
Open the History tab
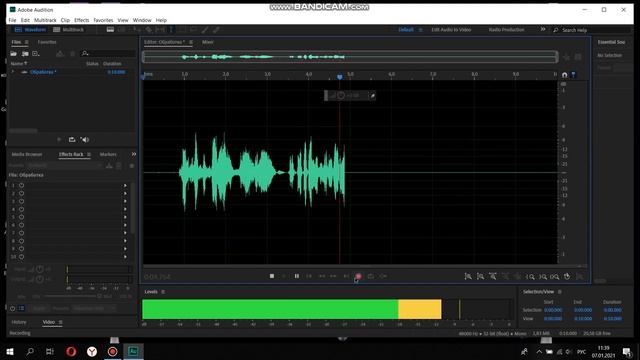pos(19,322)
